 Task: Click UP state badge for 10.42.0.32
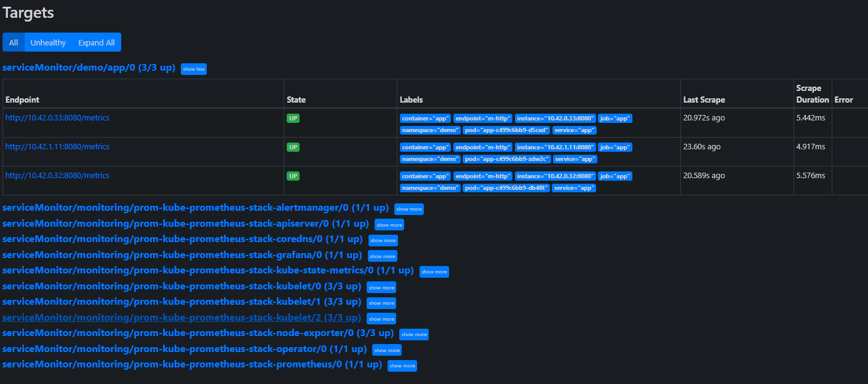point(293,176)
